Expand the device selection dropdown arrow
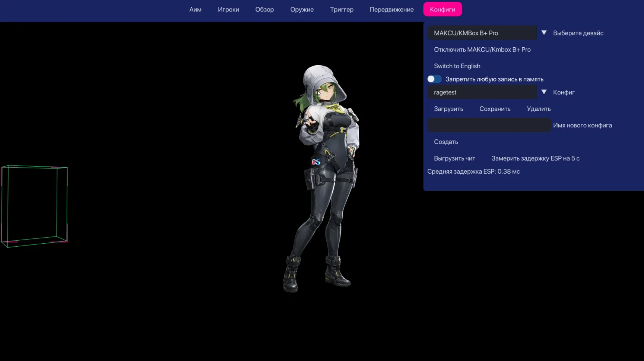 click(x=544, y=33)
